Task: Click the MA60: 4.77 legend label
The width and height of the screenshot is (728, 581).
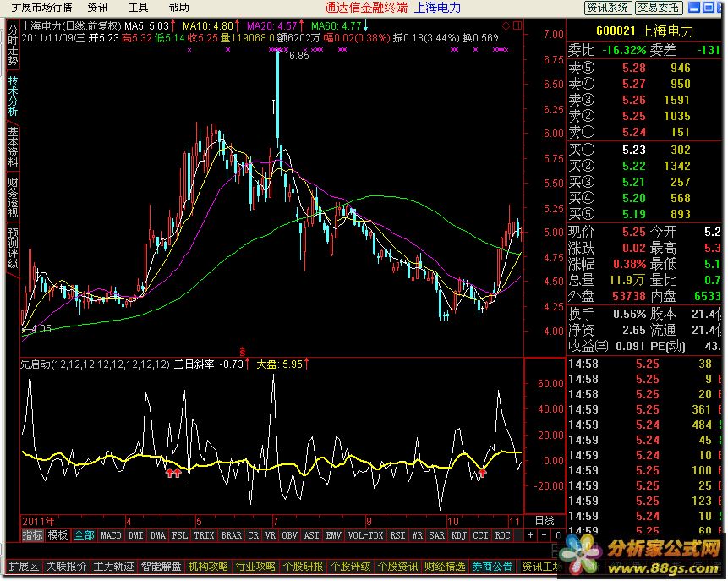Action: [337, 26]
